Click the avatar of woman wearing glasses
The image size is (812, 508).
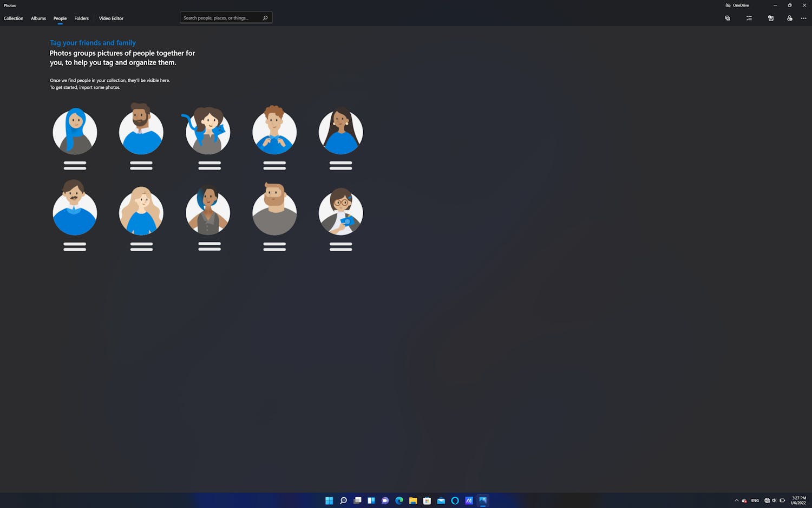340,212
